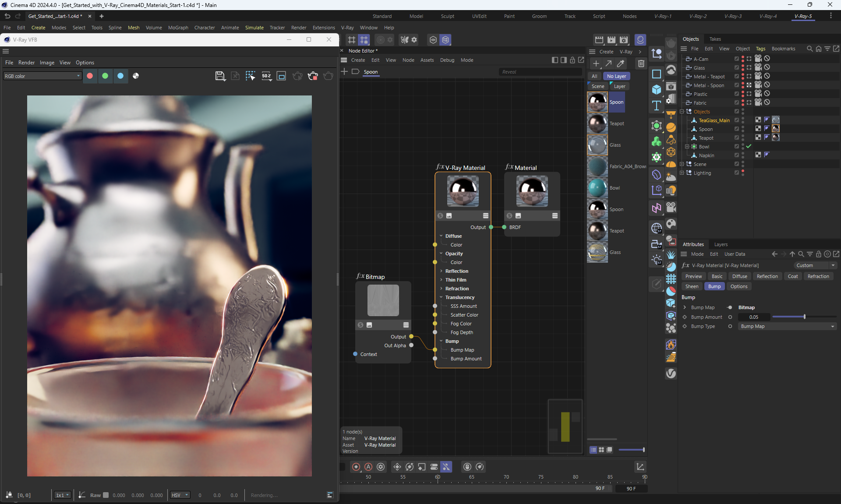Click the Attributes panel search icon
841x504 pixels.
pyautogui.click(x=801, y=254)
